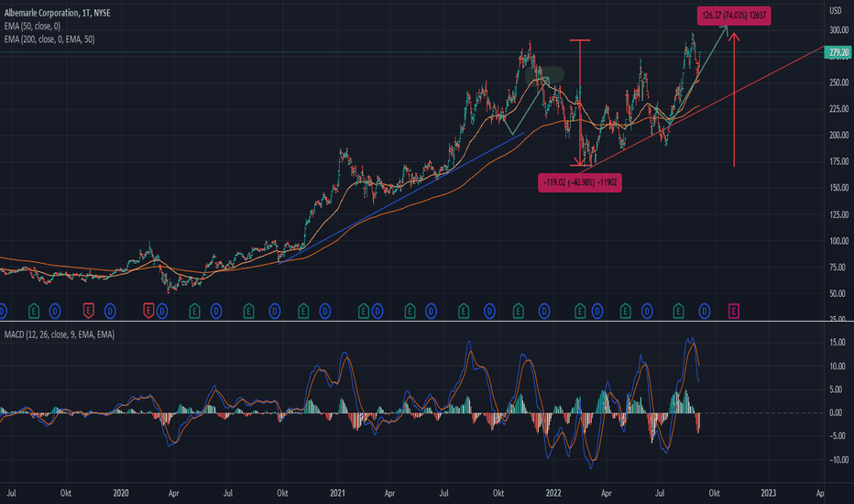Click the 175.00 price axis label
Screen dimensions: 854x504
click(x=838, y=161)
